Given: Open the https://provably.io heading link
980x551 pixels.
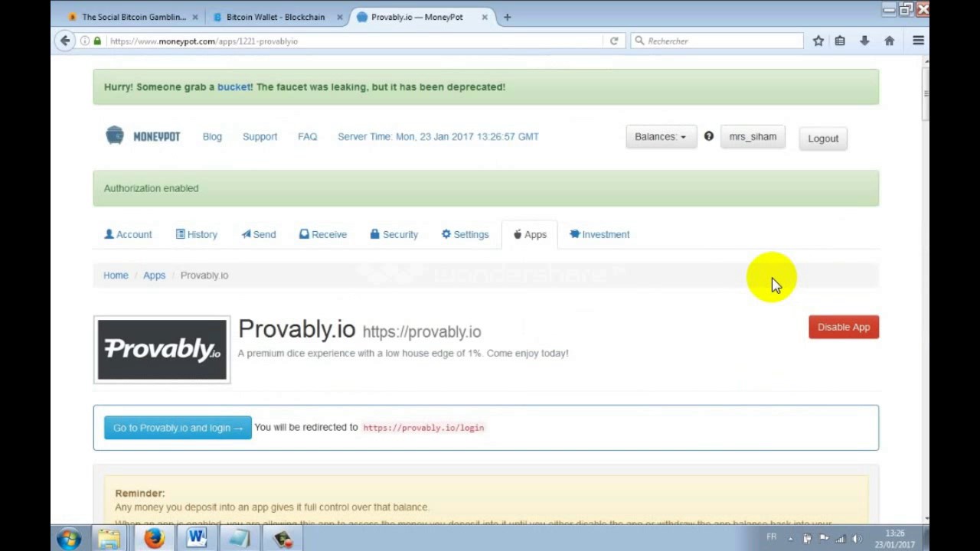Looking at the screenshot, I should (x=422, y=331).
